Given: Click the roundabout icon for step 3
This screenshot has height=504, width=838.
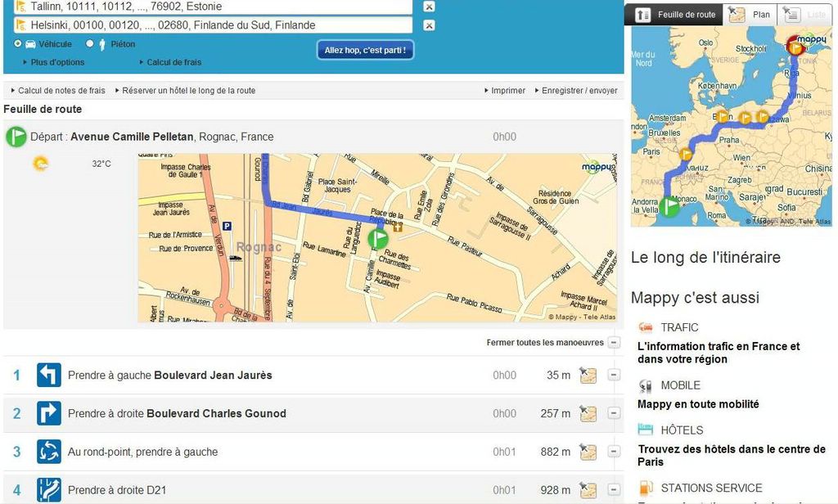Looking at the screenshot, I should point(48,452).
